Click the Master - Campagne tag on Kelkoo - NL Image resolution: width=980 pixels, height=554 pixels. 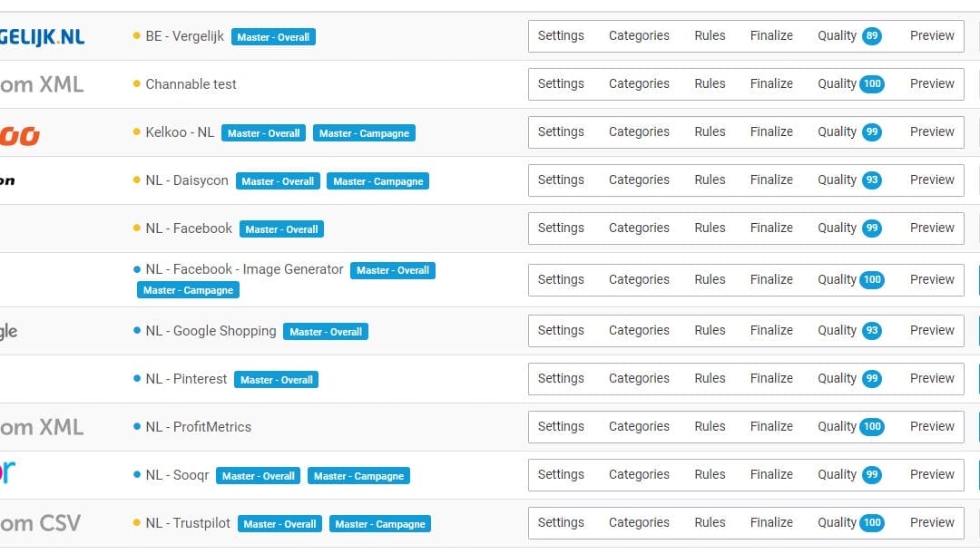click(364, 133)
